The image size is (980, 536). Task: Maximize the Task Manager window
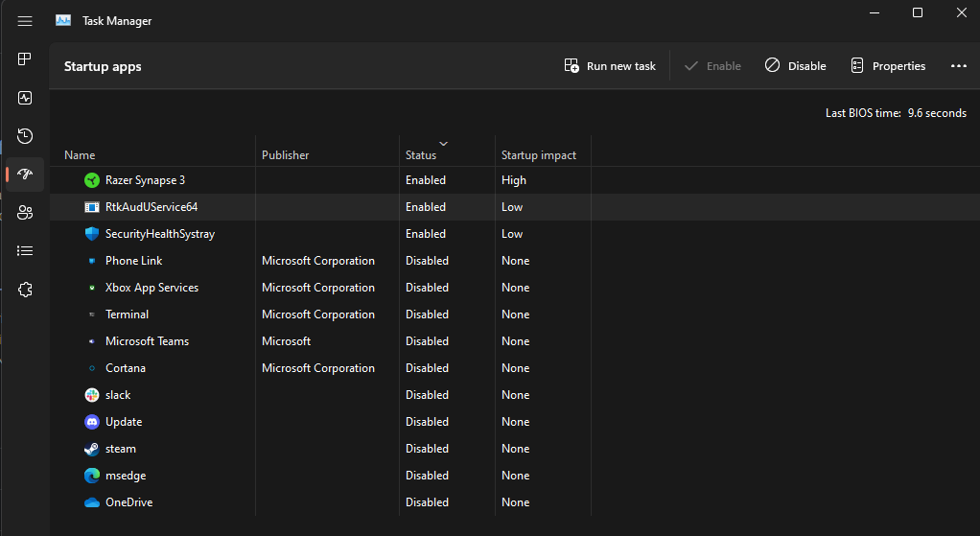point(918,12)
